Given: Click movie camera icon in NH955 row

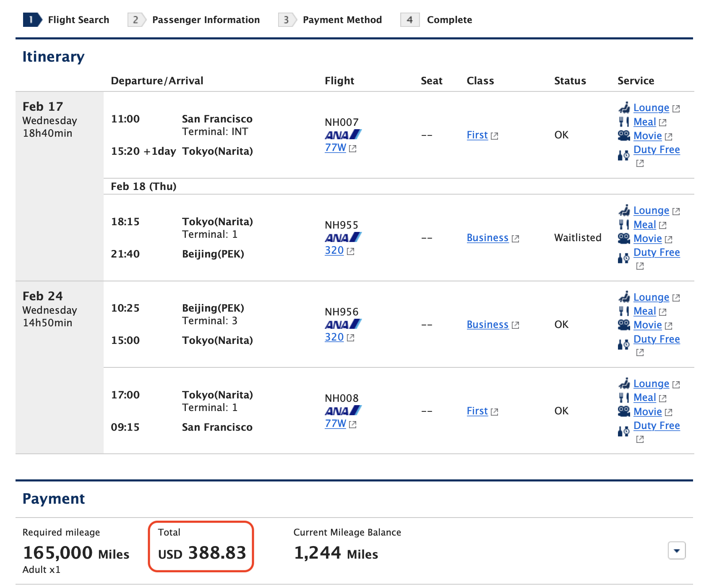Looking at the screenshot, I should pos(624,238).
